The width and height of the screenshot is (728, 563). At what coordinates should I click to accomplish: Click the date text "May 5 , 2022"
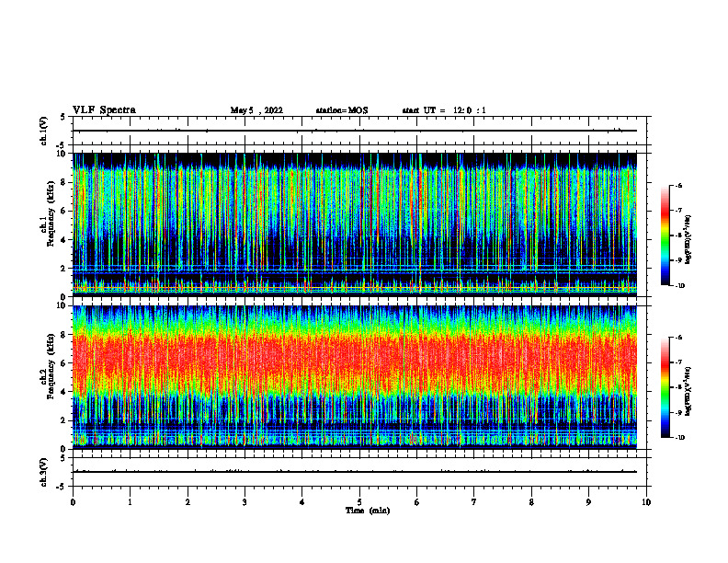point(256,110)
